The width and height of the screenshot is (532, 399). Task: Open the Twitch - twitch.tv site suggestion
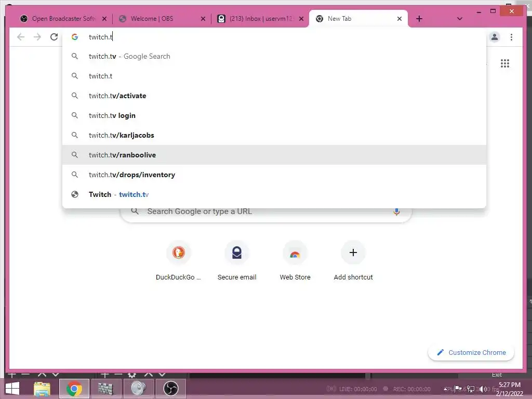click(274, 194)
